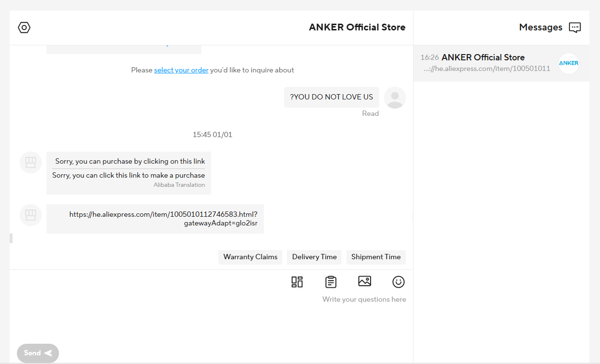This screenshot has height=364, width=600.
Task: Open the emoji picker smiley icon
Action: click(x=398, y=282)
